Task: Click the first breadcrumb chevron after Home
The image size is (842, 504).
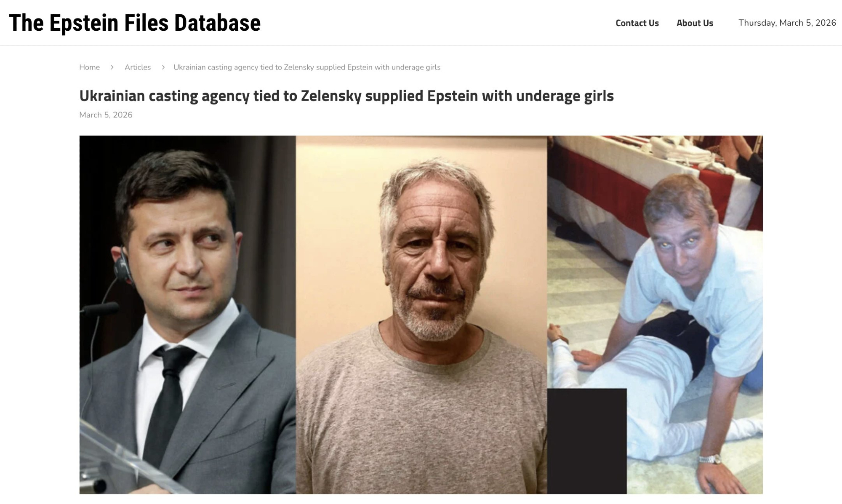Action: (112, 67)
